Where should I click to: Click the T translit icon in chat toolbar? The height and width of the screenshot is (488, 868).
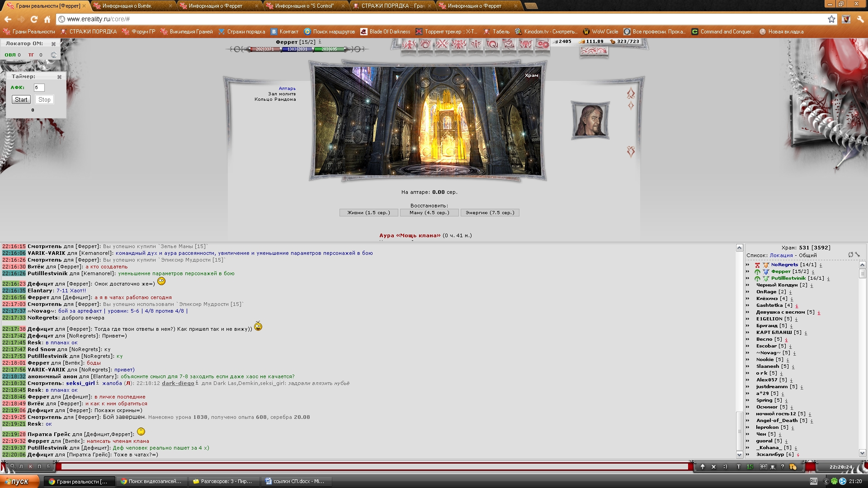tap(739, 467)
